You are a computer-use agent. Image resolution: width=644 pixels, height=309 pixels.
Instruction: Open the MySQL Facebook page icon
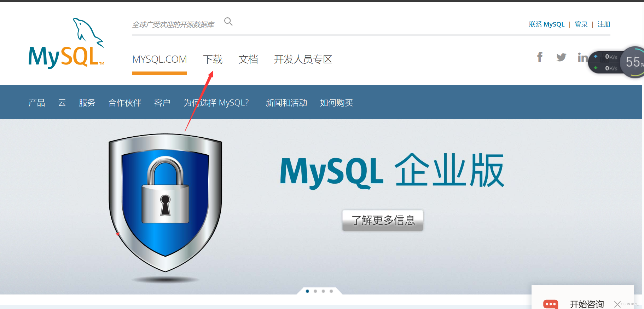540,57
